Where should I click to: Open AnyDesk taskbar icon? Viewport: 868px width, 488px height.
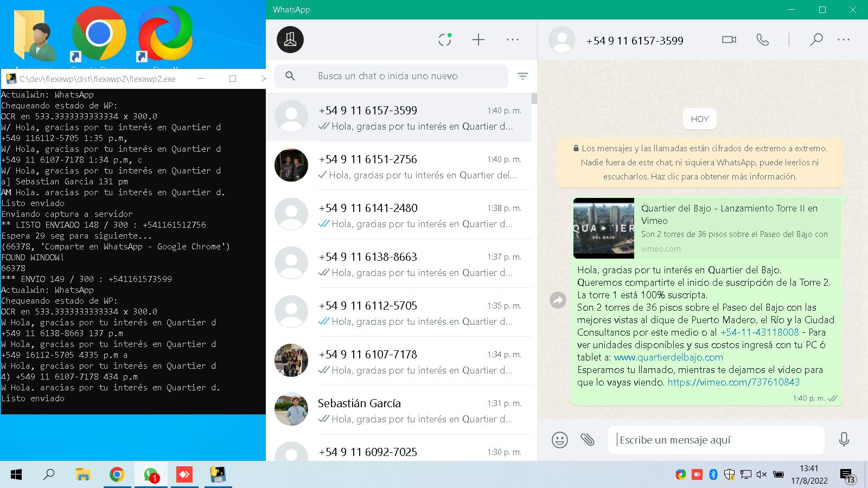pos(184,475)
